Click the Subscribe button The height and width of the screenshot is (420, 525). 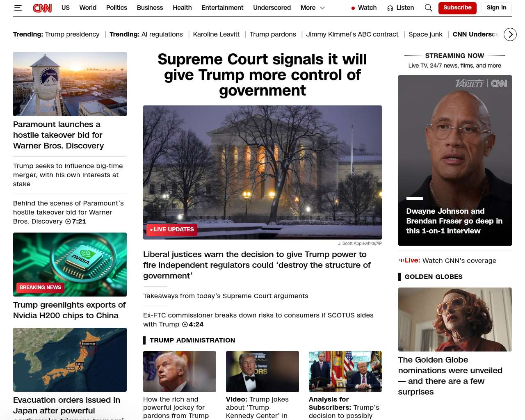457,8
